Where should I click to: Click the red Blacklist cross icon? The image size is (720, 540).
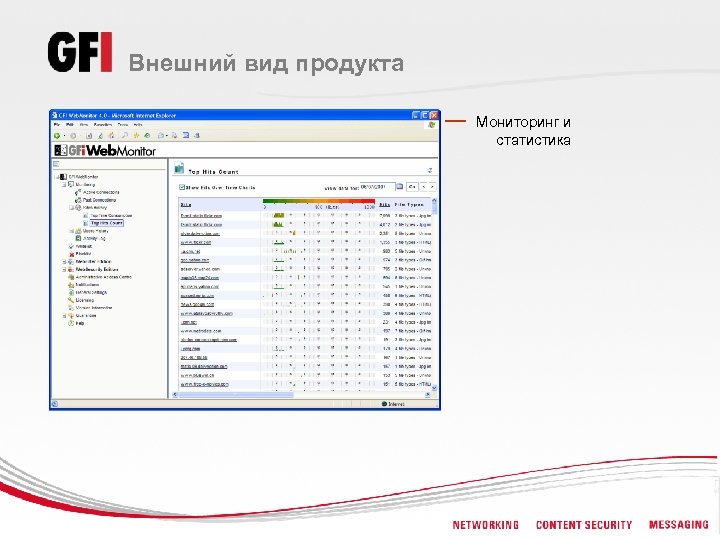(x=71, y=253)
